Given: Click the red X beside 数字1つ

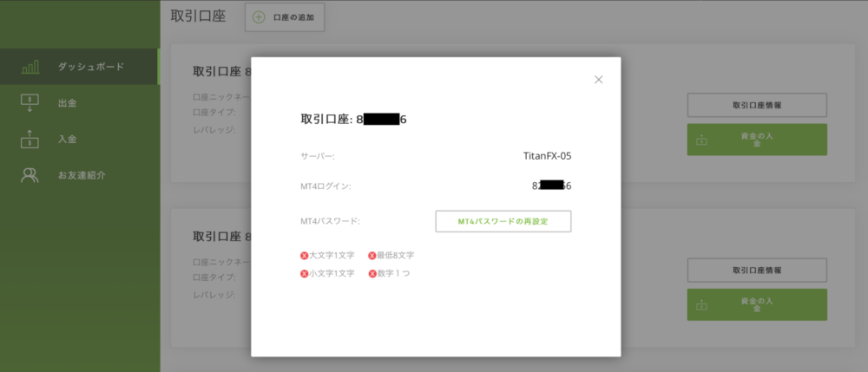Looking at the screenshot, I should coord(372,274).
